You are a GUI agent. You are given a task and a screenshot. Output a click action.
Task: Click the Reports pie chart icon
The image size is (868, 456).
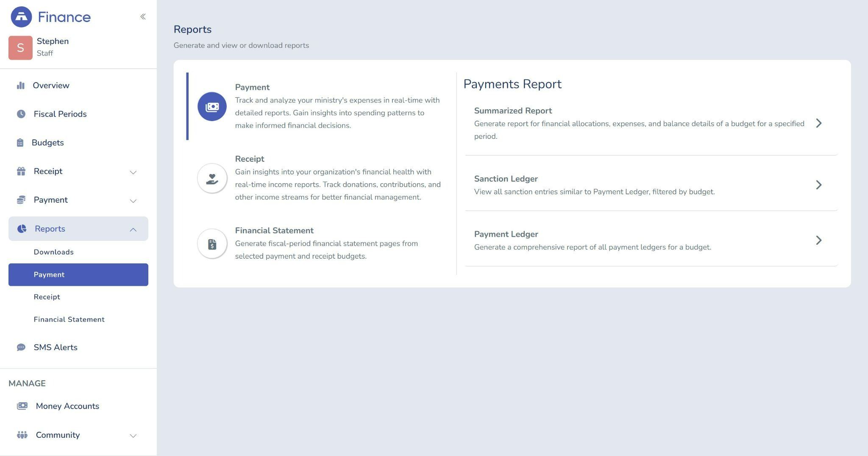point(22,229)
